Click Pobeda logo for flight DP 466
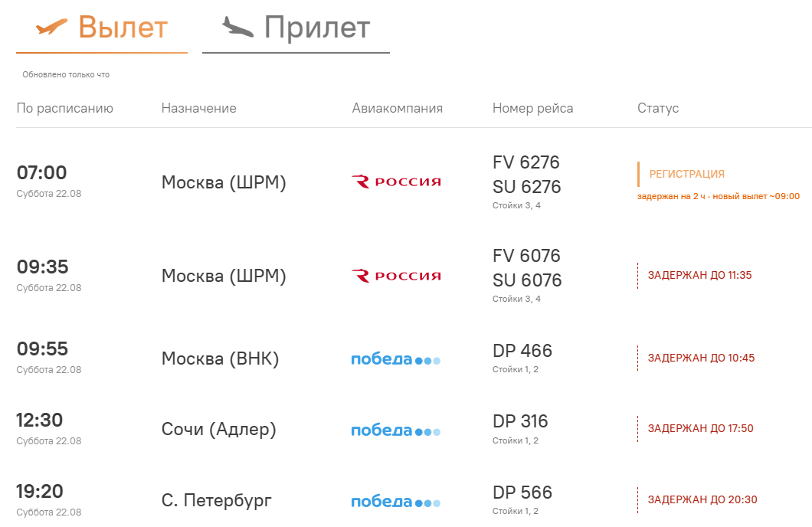Image resolution: width=812 pixels, height=527 pixels. point(395,358)
